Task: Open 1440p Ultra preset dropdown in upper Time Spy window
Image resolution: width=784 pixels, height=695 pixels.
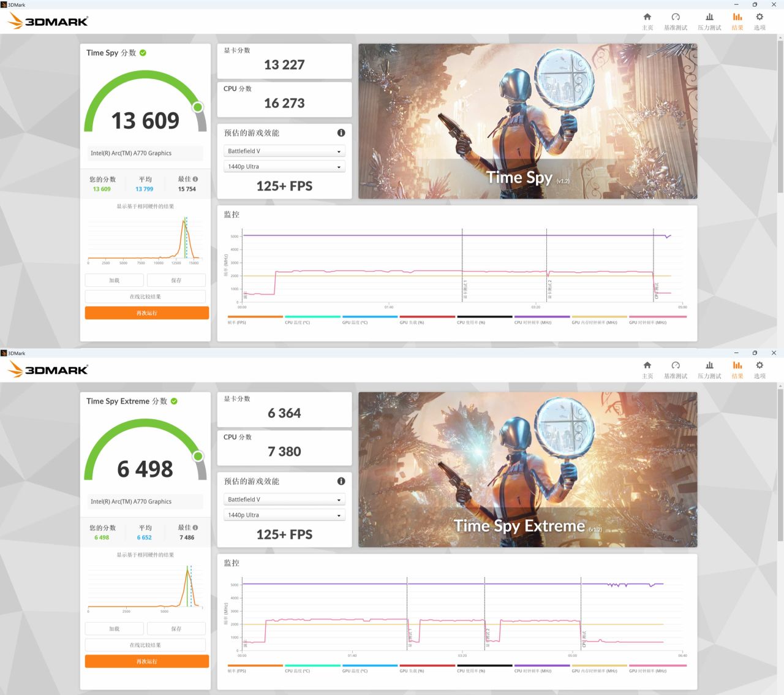Action: [x=284, y=167]
